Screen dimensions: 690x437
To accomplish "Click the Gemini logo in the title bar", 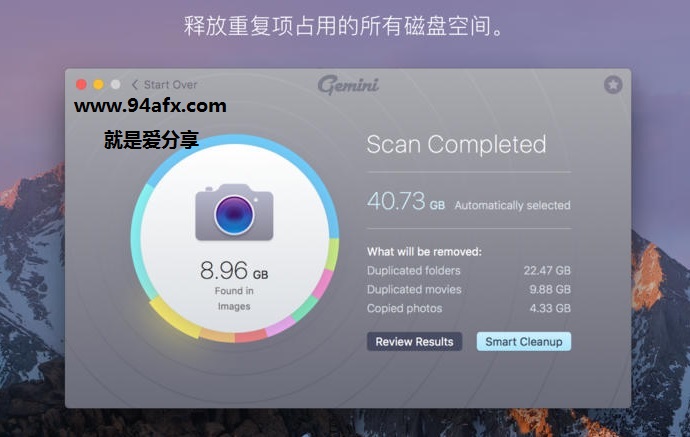I will (x=348, y=84).
